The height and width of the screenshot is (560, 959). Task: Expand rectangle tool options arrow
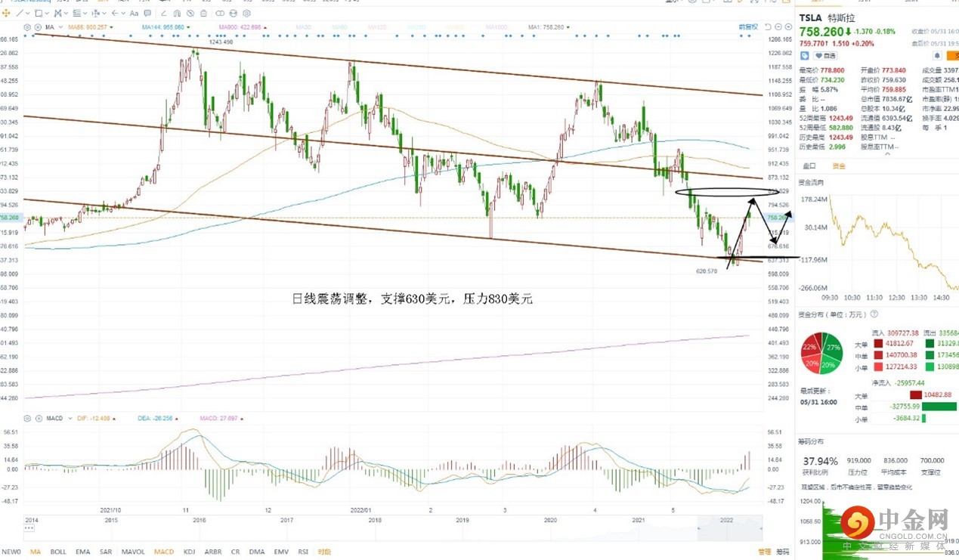[x=47, y=13]
